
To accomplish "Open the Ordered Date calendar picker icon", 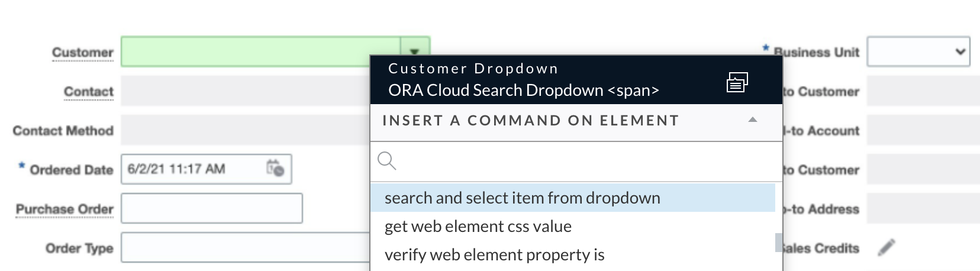I will (275, 169).
